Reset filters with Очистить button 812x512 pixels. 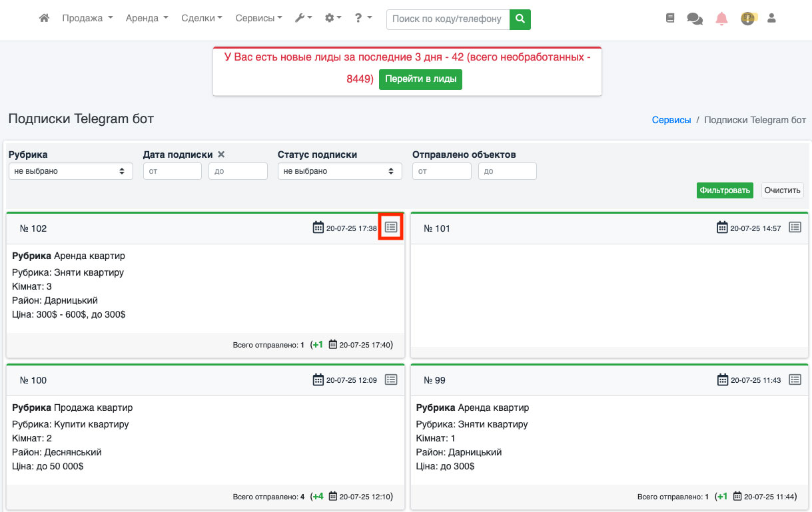point(782,190)
